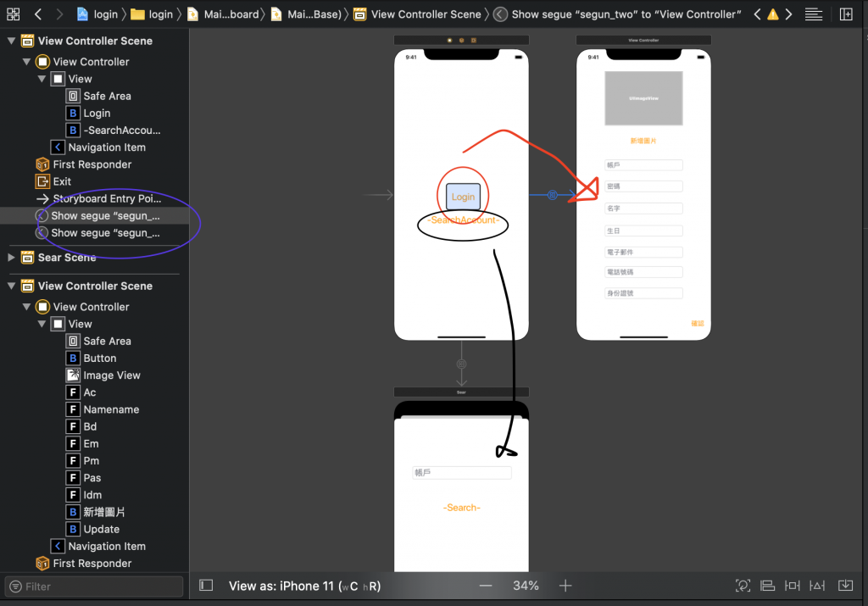The image size is (868, 606).
Task: Jump to previous issue arrow
Action: 757,14
